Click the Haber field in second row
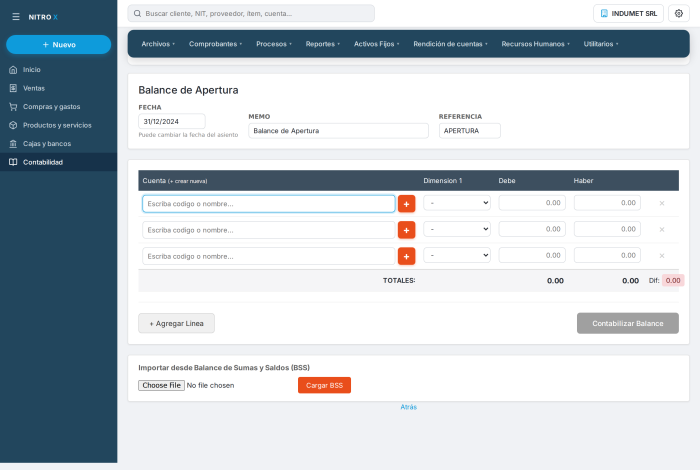The width and height of the screenshot is (700, 470). coord(607,229)
